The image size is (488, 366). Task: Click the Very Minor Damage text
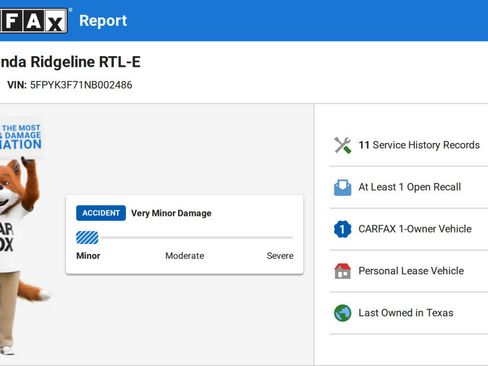(x=171, y=213)
